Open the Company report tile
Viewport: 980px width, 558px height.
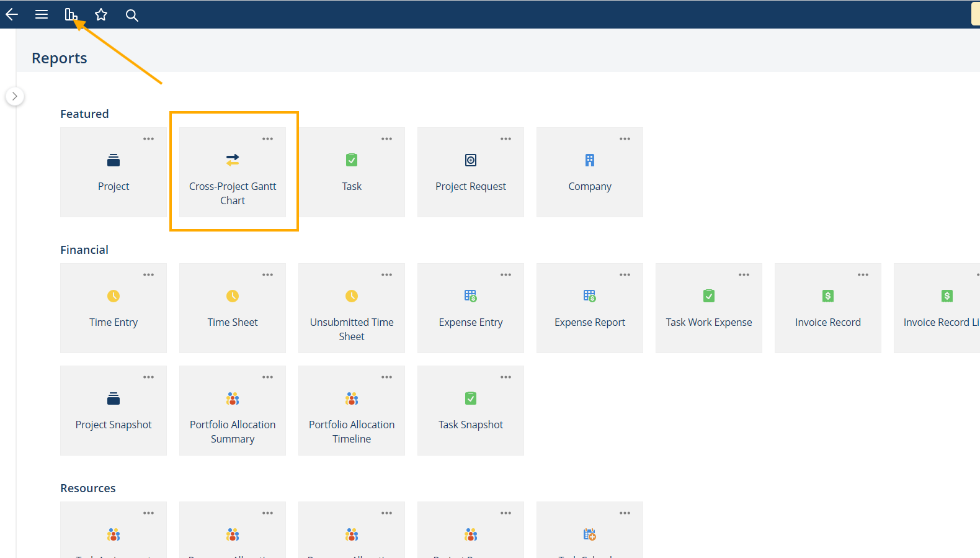[590, 172]
